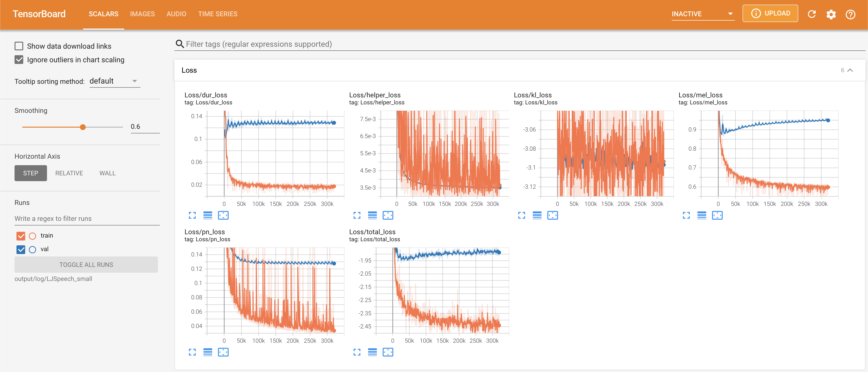Expand the dur_loss chart to full size
Image resolution: width=868 pixels, height=372 pixels.
192,215
